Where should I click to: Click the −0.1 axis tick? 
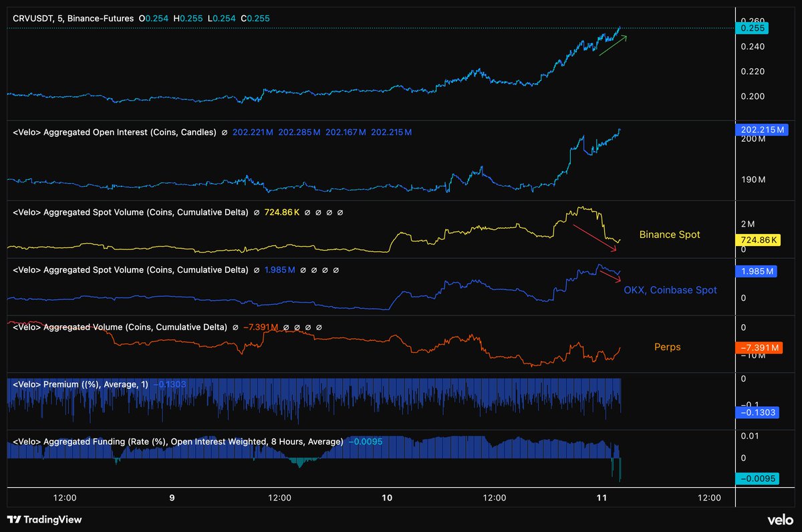[x=751, y=405]
